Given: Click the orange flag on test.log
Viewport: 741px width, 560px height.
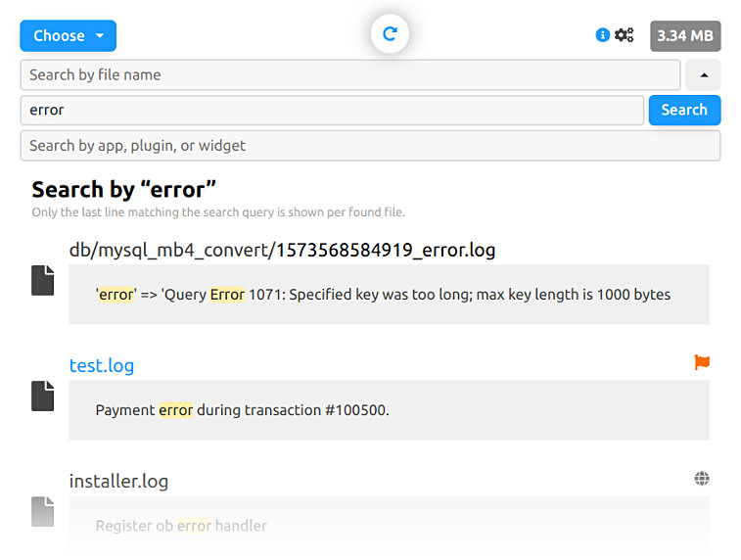Looking at the screenshot, I should tap(701, 362).
